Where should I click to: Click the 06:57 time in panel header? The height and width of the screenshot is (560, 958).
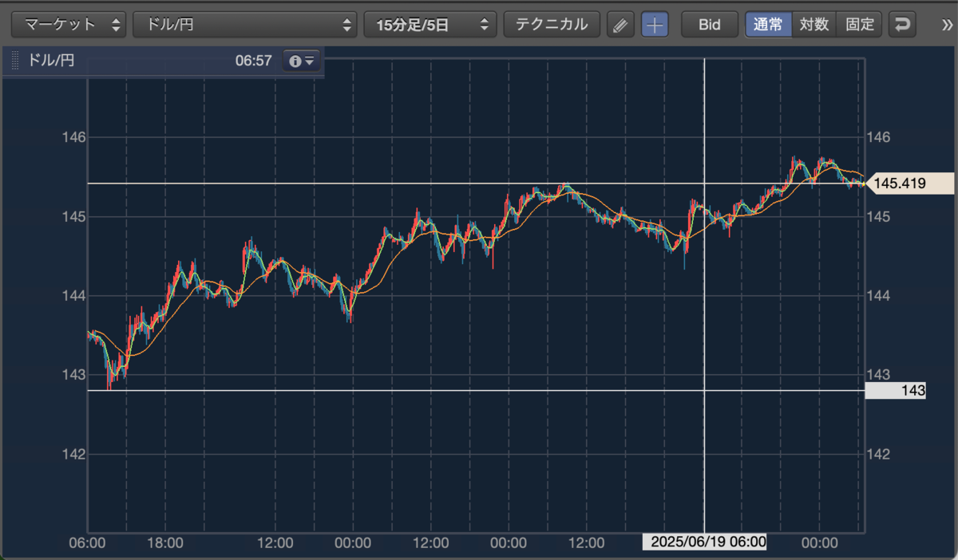coord(254,61)
